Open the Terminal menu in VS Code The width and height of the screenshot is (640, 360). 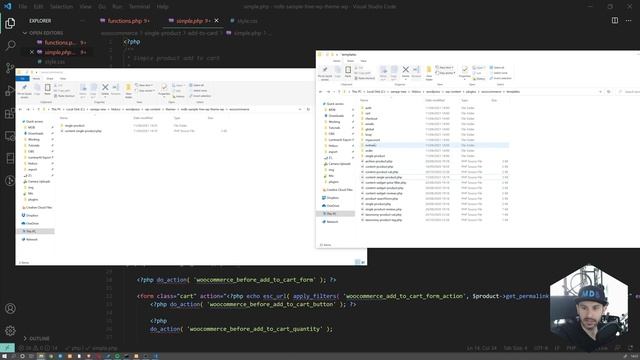[x=140, y=7]
